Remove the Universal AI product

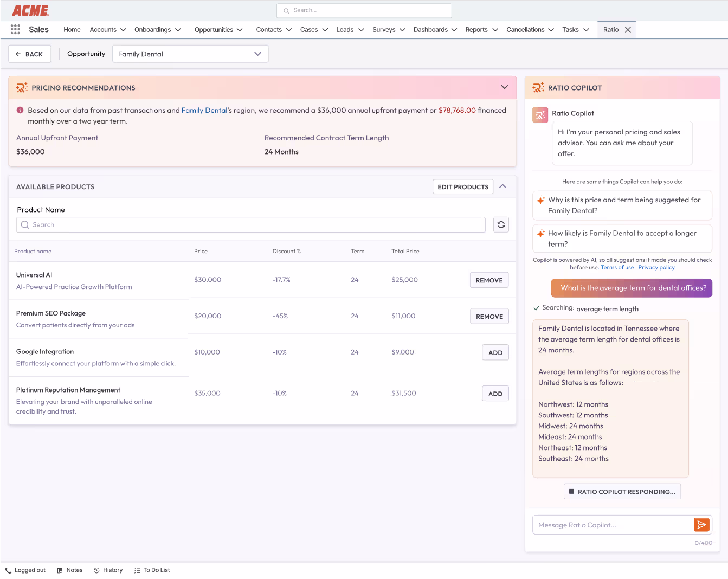coord(489,280)
